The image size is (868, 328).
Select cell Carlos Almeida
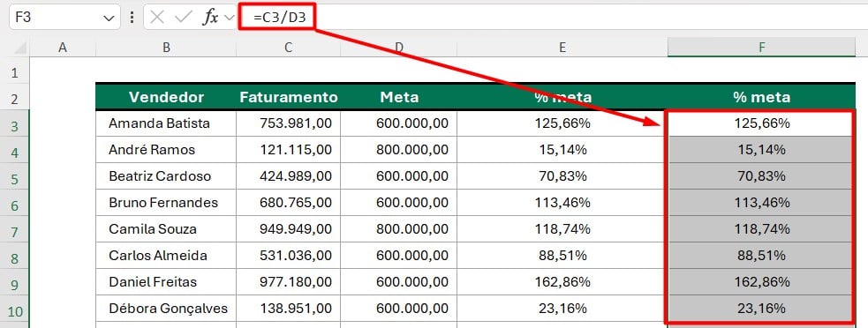(x=166, y=256)
